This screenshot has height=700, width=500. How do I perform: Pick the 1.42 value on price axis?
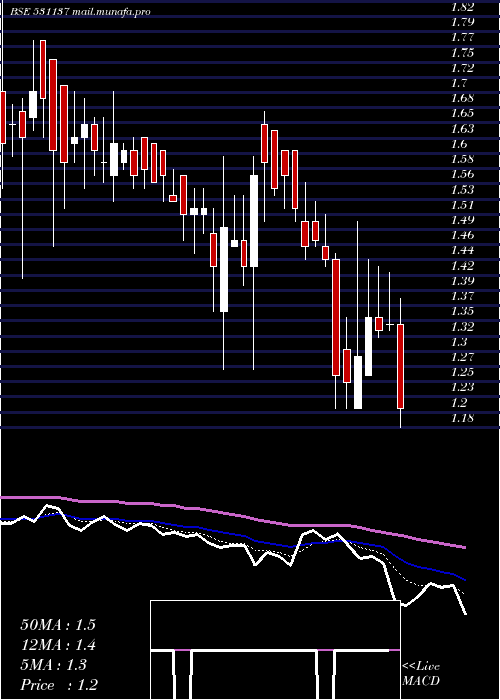coord(462,266)
